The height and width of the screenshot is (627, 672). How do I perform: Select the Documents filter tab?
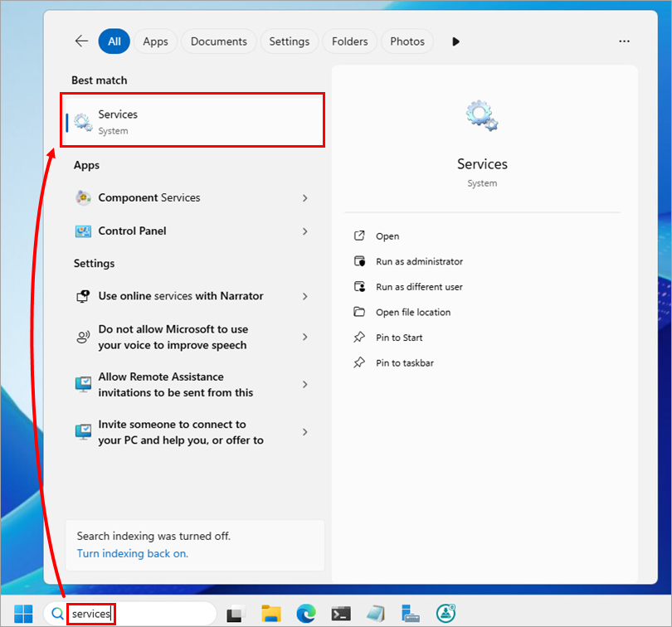pyautogui.click(x=219, y=41)
